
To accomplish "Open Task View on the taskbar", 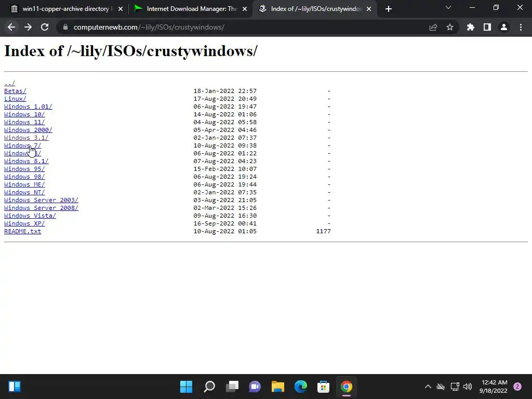I will point(232,387).
